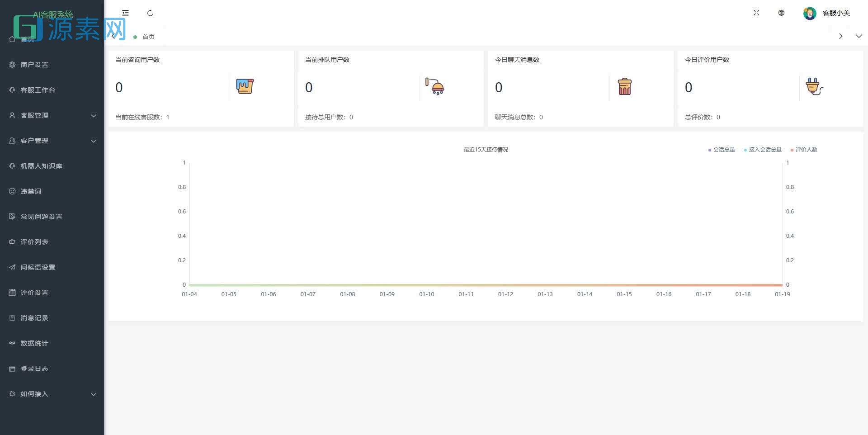Open the language globe icon
868x435 pixels.
click(x=781, y=13)
